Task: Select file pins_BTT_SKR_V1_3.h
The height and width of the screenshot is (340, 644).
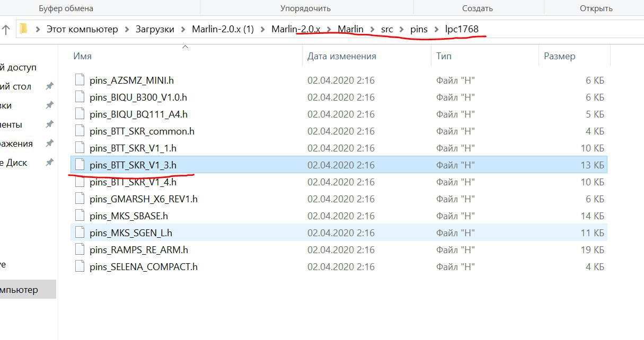Action: (x=338, y=165)
